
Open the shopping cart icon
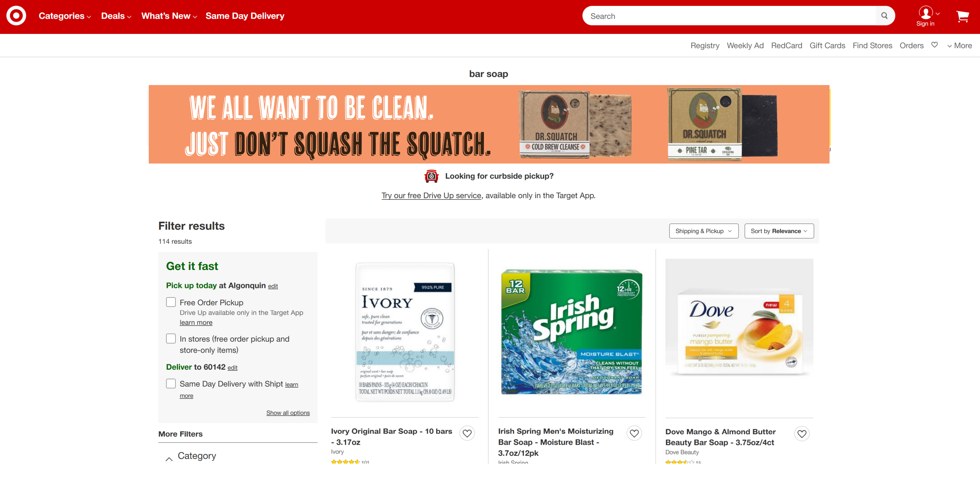[962, 16]
